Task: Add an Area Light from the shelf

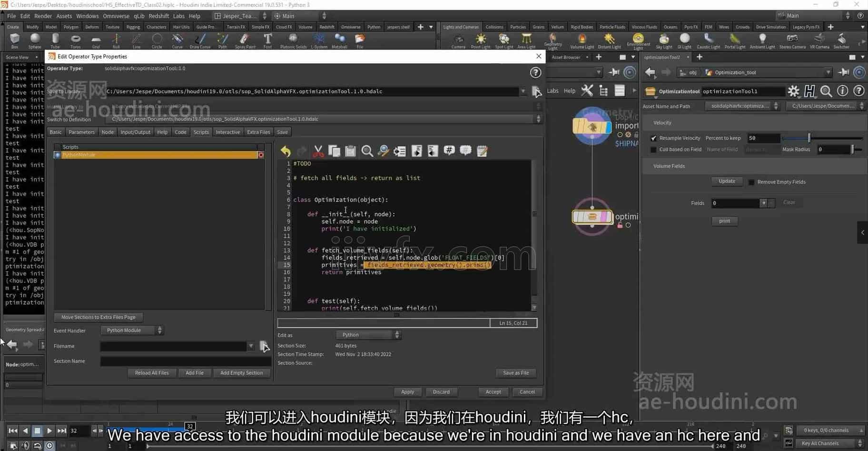Action: point(526,41)
